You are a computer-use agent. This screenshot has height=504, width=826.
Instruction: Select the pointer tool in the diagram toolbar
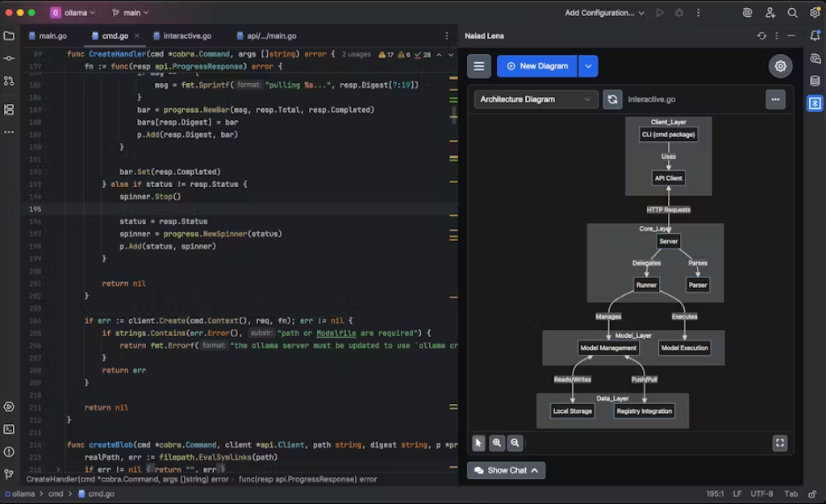[478, 443]
